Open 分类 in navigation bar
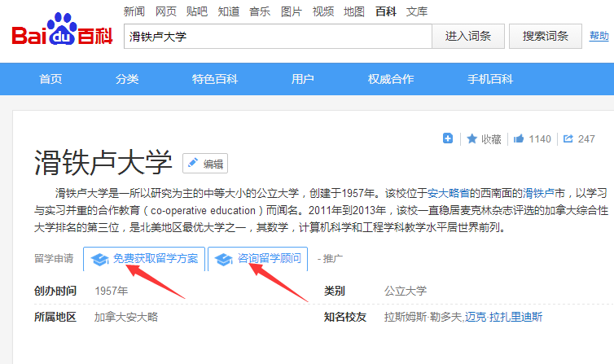This screenshot has height=364, width=614. [127, 79]
